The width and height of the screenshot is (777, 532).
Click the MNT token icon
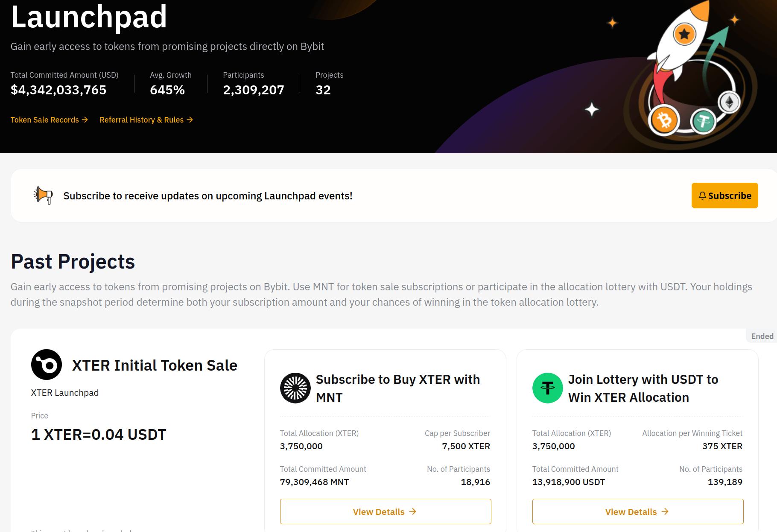point(295,388)
